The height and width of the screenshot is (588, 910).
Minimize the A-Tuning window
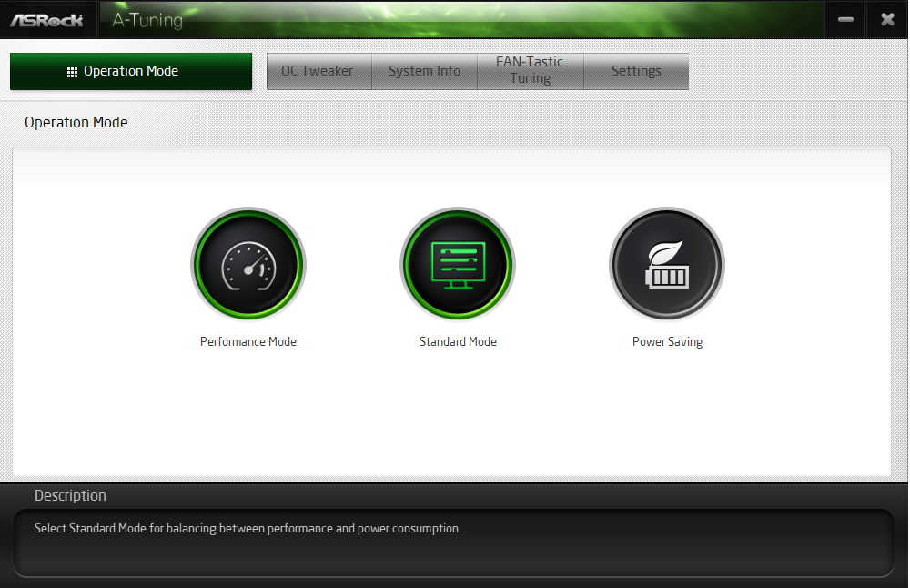tap(845, 20)
